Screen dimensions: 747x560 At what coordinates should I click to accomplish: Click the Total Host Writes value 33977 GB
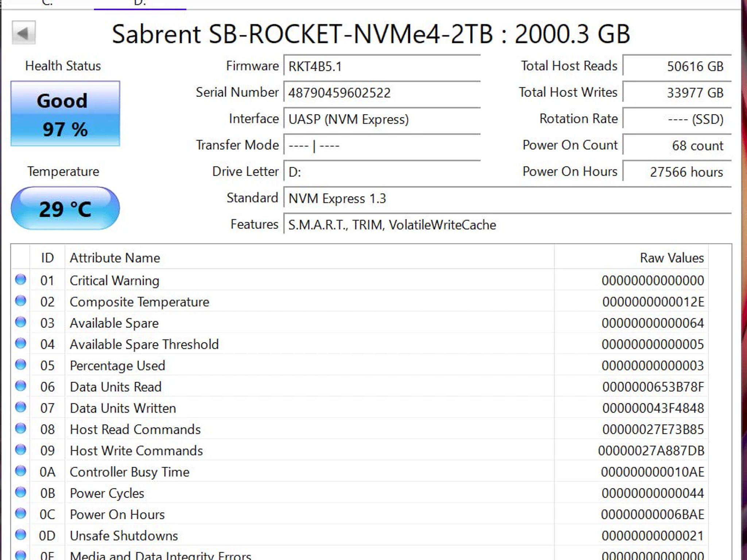677,93
